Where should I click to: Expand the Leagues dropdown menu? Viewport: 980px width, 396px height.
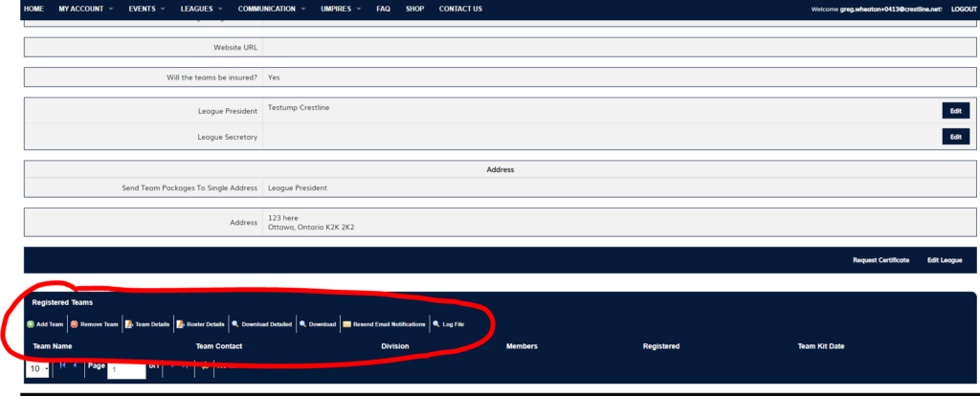point(202,9)
